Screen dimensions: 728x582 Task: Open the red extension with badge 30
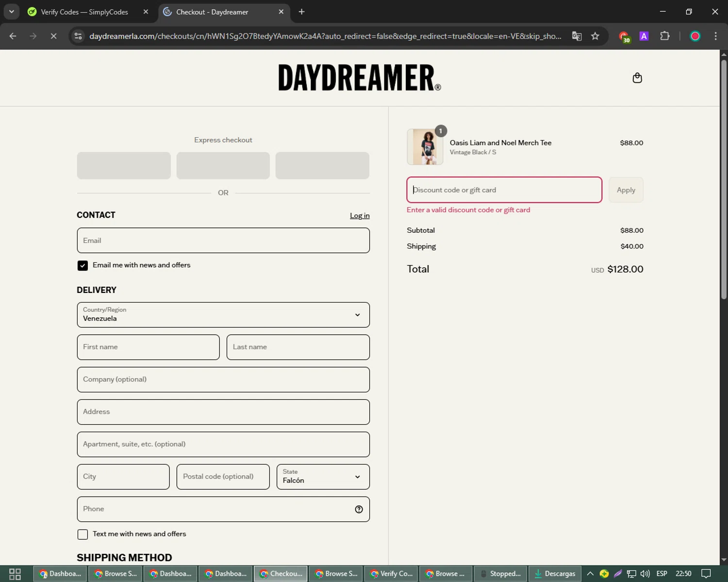[x=624, y=36]
